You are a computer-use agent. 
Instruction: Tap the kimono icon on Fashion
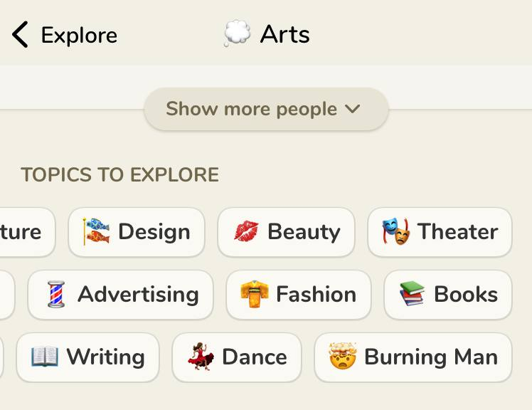(255, 294)
